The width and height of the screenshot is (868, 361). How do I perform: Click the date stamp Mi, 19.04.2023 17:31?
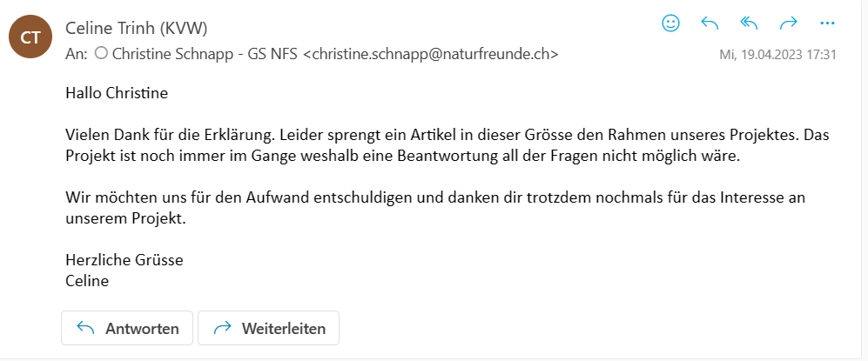coord(777,55)
